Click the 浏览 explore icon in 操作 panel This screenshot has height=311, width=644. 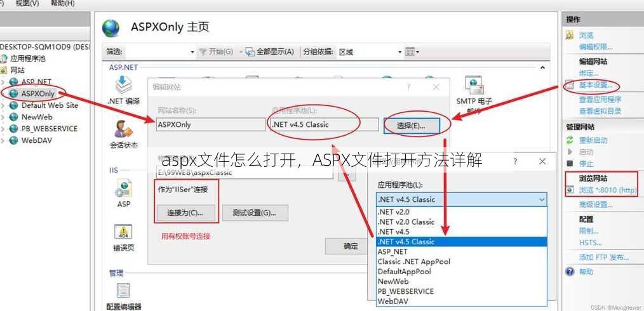click(x=570, y=36)
